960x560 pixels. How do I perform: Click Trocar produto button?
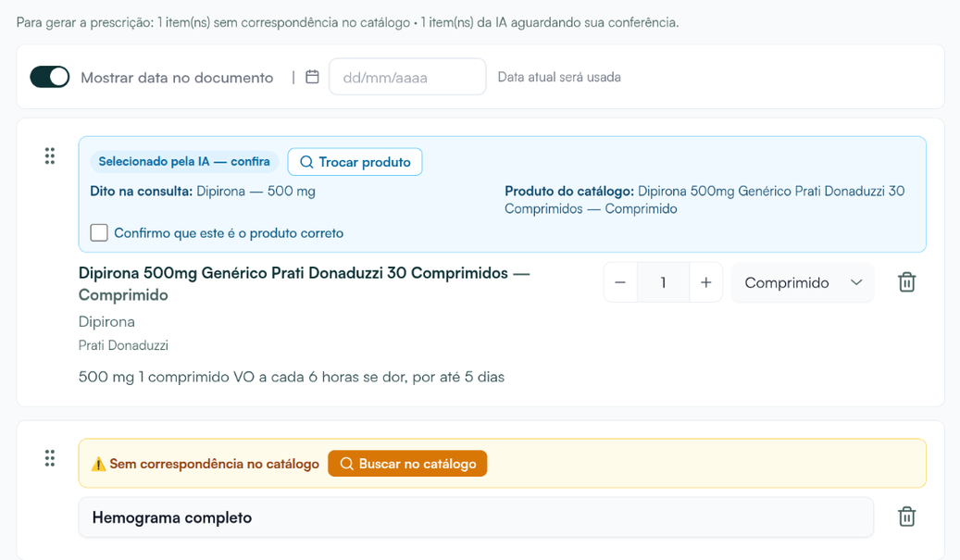pyautogui.click(x=355, y=162)
